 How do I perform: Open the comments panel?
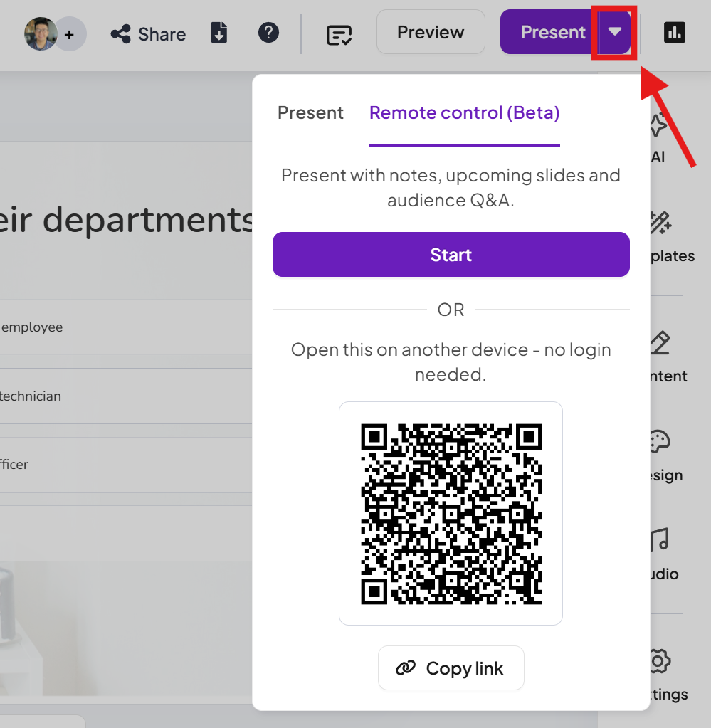pos(339,33)
